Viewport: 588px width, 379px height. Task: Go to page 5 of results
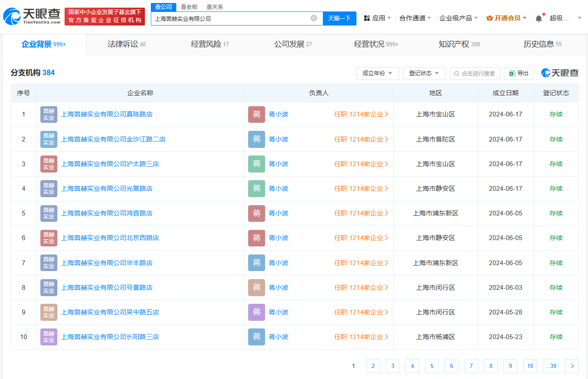click(x=432, y=366)
